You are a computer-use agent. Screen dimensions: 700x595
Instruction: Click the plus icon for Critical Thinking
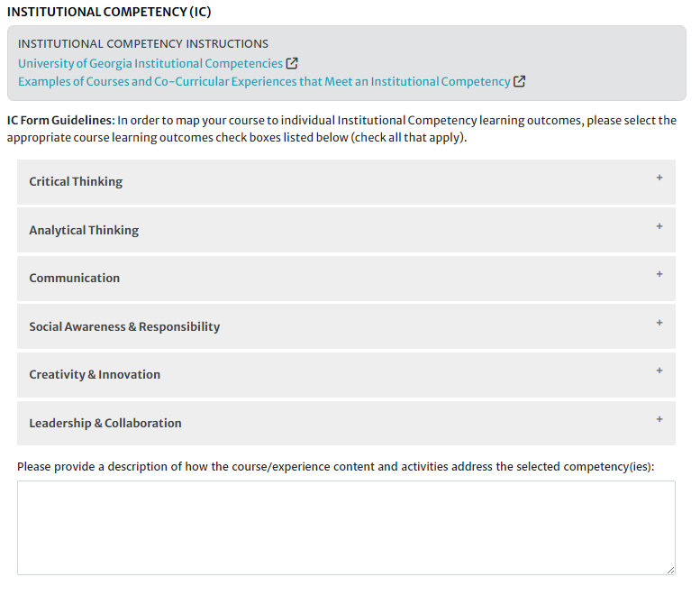point(659,178)
